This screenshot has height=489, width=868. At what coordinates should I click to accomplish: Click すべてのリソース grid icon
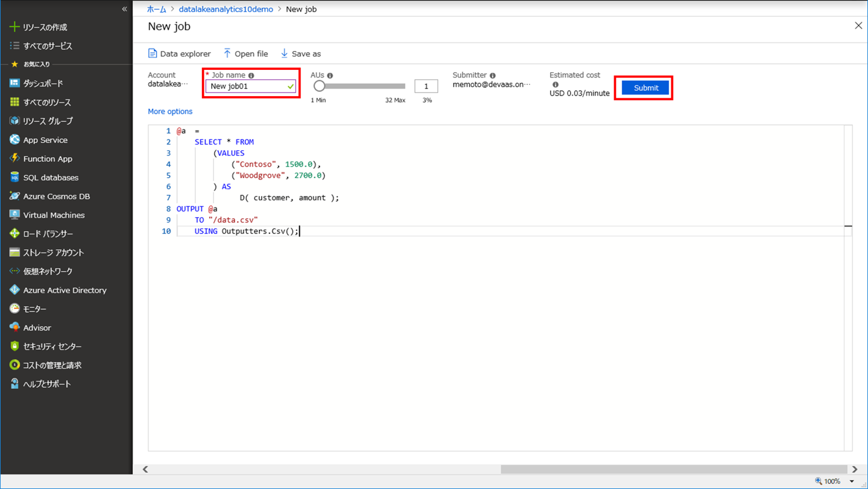[15, 102]
